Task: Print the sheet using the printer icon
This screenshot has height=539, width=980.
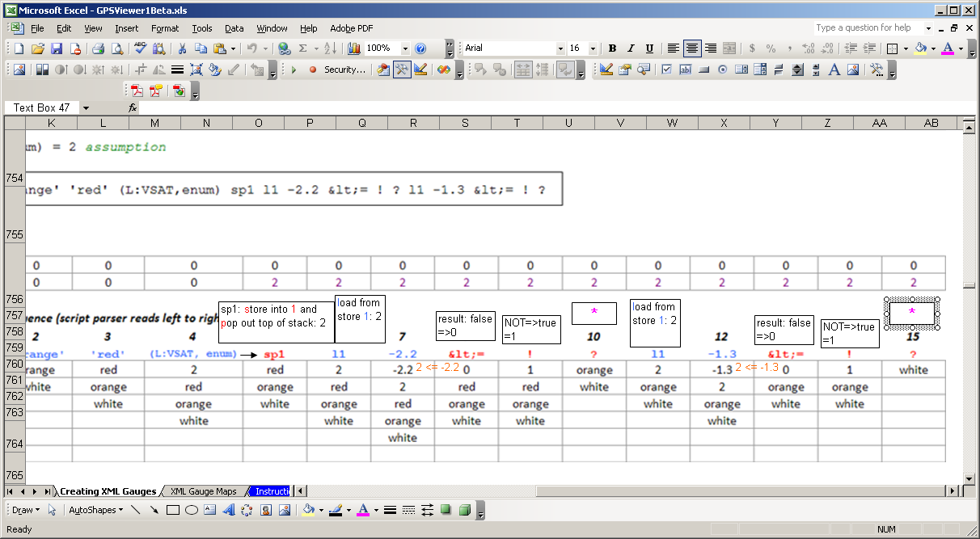Action: pos(97,48)
